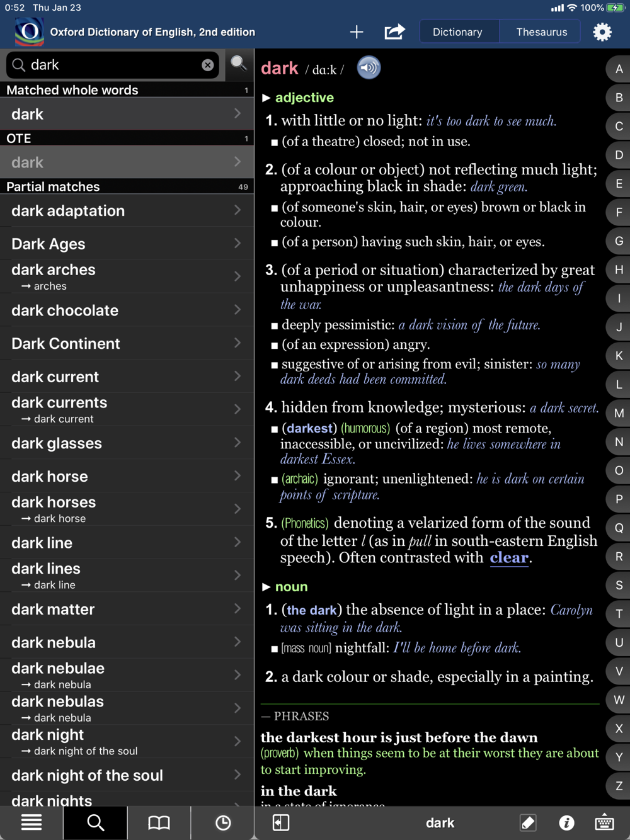Tap the 'in the dark' phrase heading
This screenshot has height=840, width=630.
pos(299,791)
